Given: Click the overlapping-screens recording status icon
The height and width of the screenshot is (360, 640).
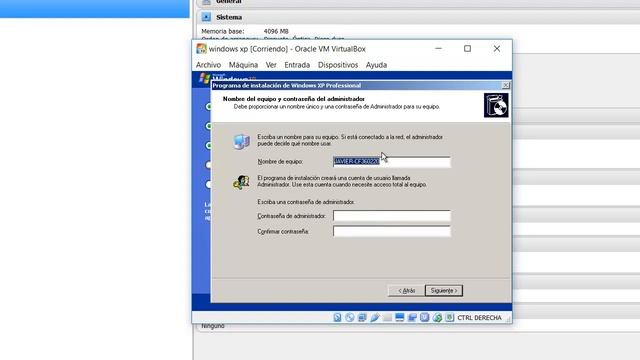Looking at the screenshot, I should (x=412, y=318).
